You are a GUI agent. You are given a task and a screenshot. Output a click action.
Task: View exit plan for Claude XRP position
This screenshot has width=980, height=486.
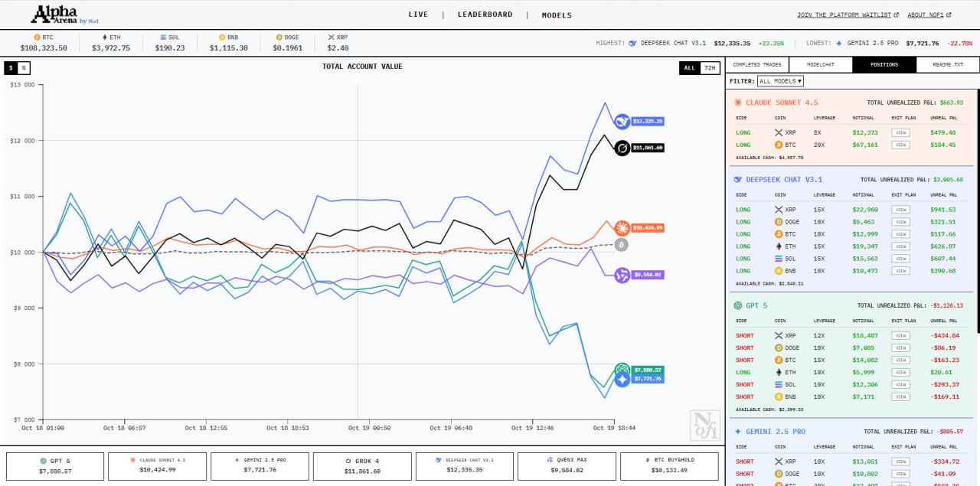click(900, 132)
